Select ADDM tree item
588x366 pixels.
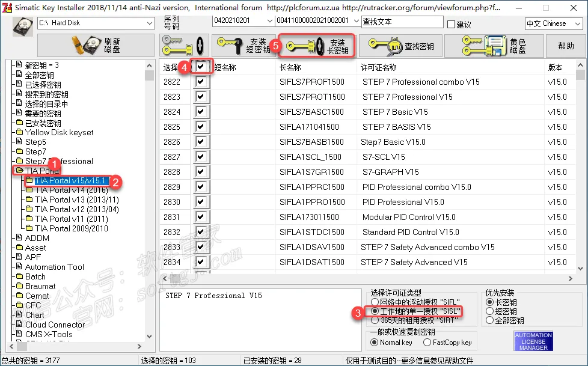click(x=37, y=238)
